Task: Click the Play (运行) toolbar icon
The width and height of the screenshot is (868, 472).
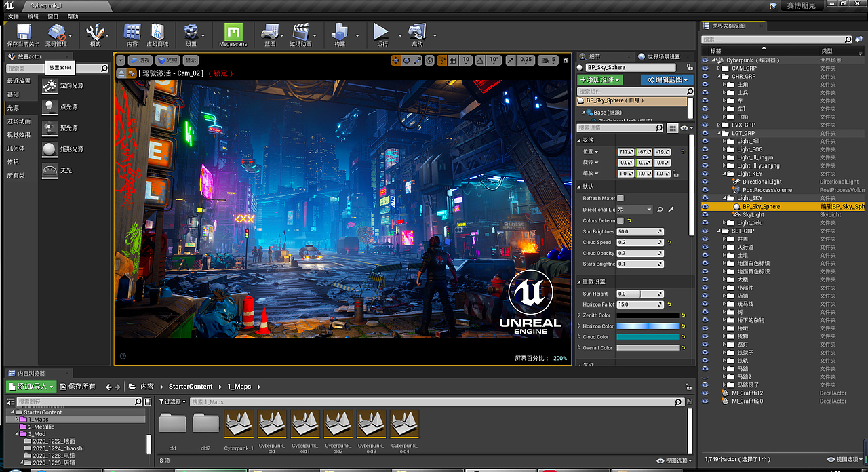Action: click(381, 32)
